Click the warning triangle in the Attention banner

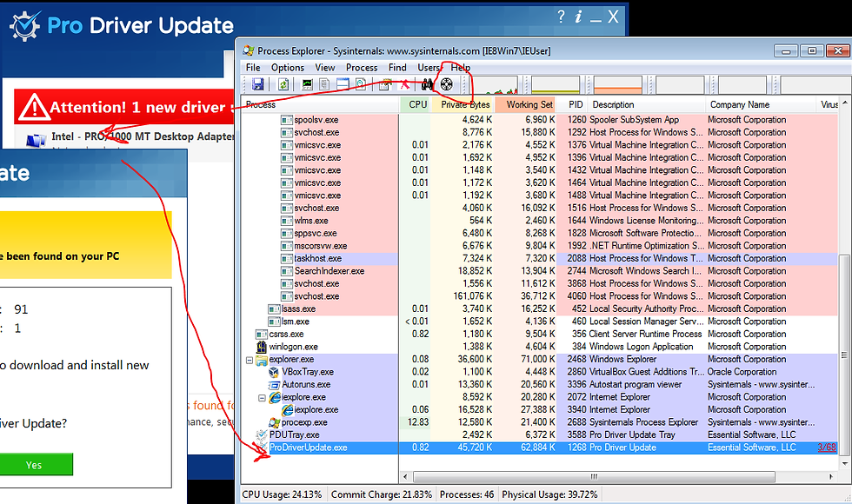click(34, 106)
